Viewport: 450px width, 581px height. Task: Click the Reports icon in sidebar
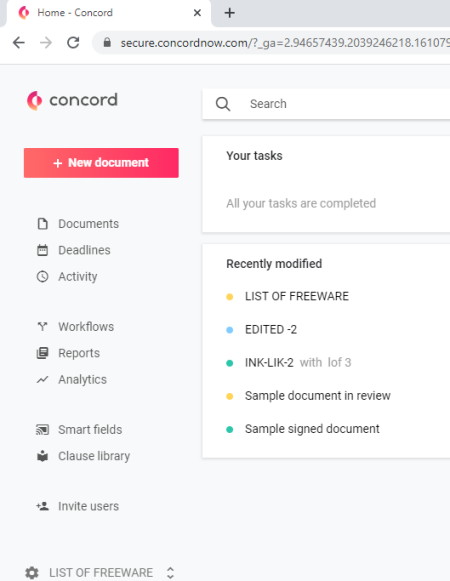pos(43,353)
